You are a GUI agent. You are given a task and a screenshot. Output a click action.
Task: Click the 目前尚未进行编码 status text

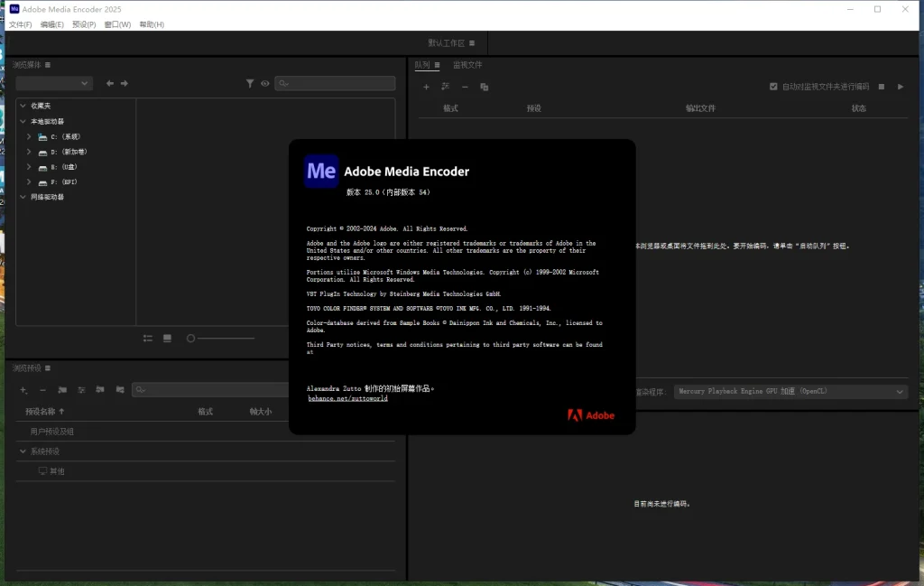[661, 504]
